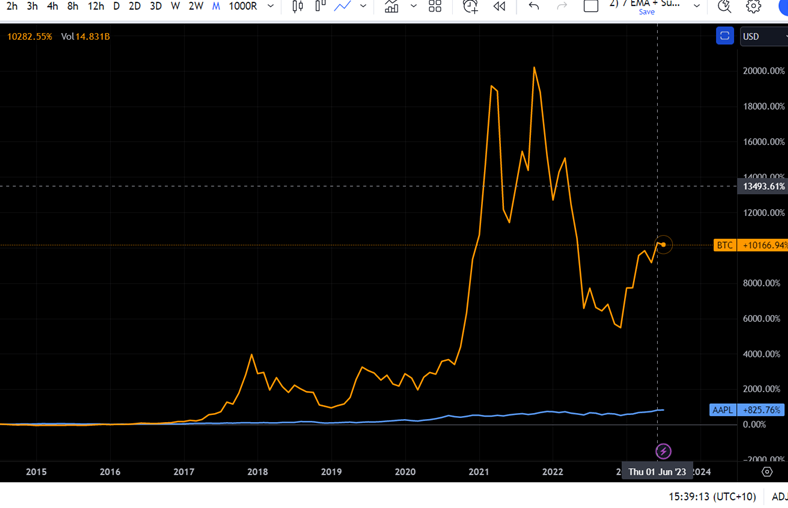Expand the indicators dropdown arrow
The height and width of the screenshot is (508, 788).
pos(414,7)
